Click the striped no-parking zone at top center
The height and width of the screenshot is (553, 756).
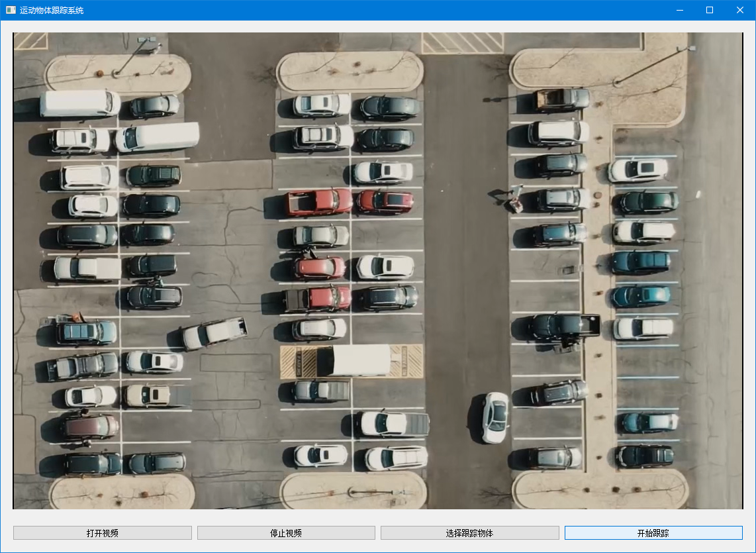pos(462,42)
